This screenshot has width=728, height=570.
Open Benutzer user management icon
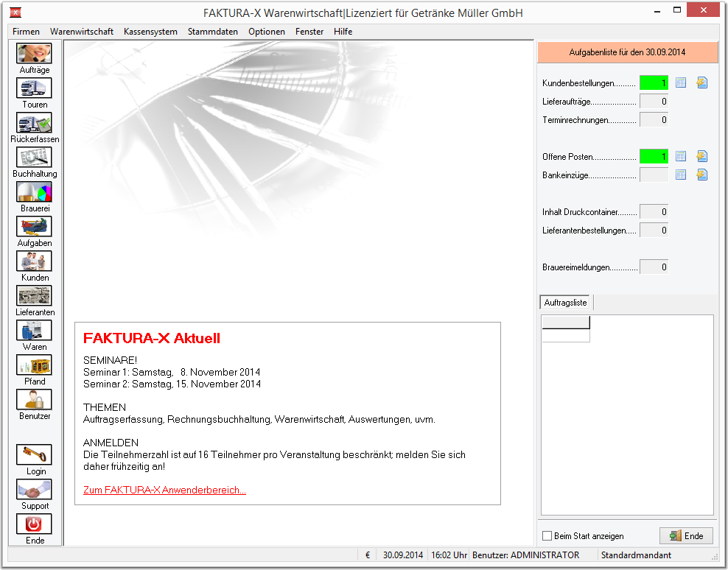(x=34, y=400)
